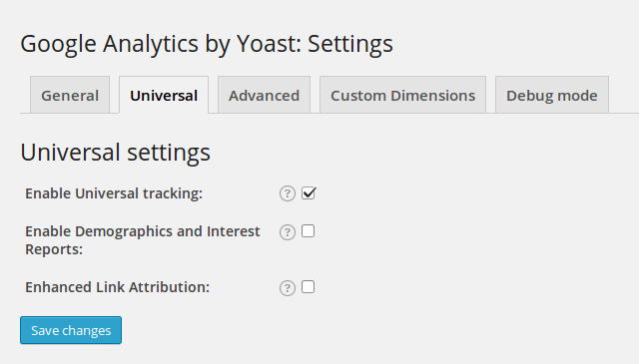View help icon beside Enhanced Link Attribution
Image resolution: width=639 pixels, height=364 pixels.
[x=288, y=288]
